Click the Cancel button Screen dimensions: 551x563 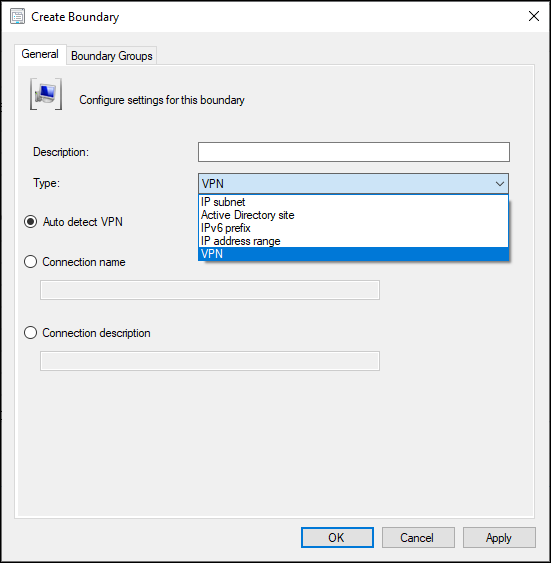coord(418,538)
